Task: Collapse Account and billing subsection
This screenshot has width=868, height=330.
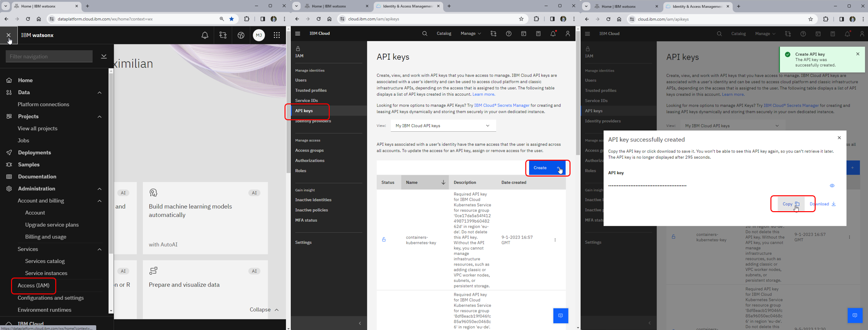Action: (x=99, y=201)
